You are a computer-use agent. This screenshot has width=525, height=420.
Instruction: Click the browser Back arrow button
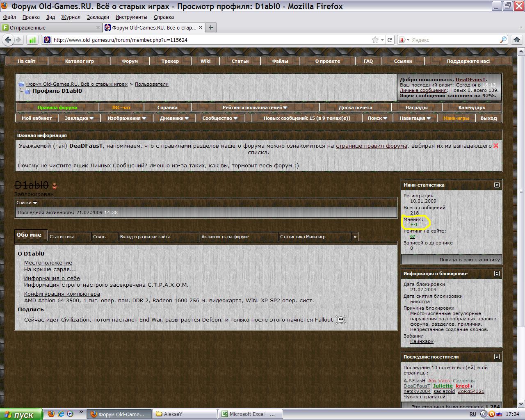[x=8, y=40]
